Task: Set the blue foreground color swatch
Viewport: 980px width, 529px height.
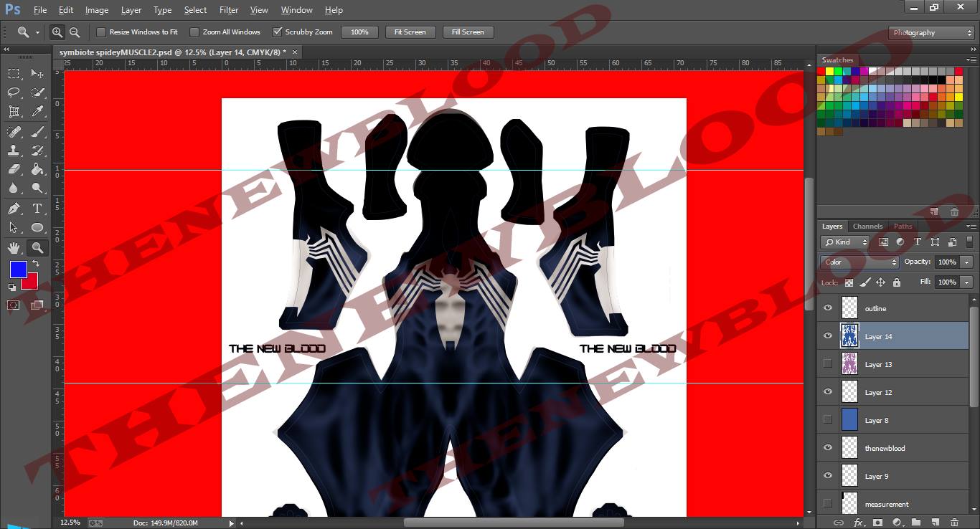Action: [17, 269]
